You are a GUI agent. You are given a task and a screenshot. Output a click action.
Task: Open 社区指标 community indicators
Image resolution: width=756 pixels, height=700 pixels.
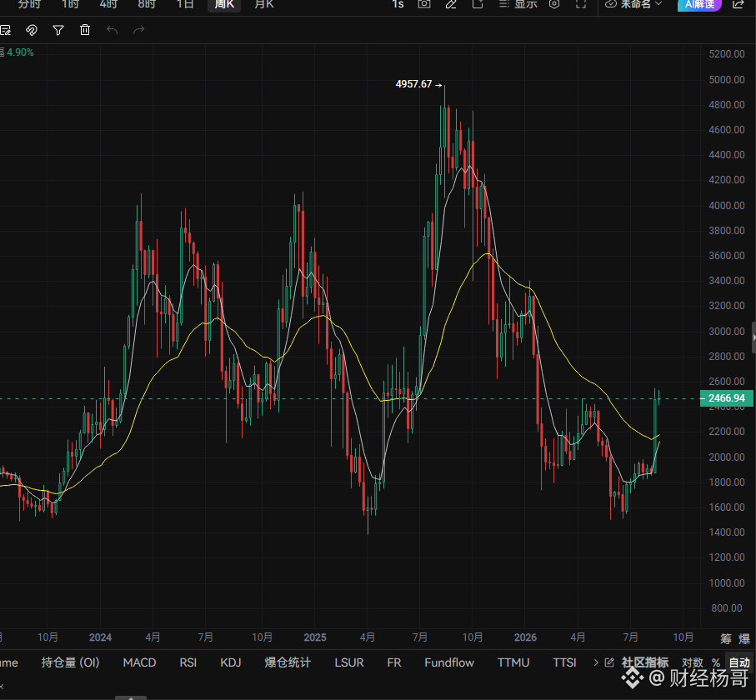click(644, 662)
